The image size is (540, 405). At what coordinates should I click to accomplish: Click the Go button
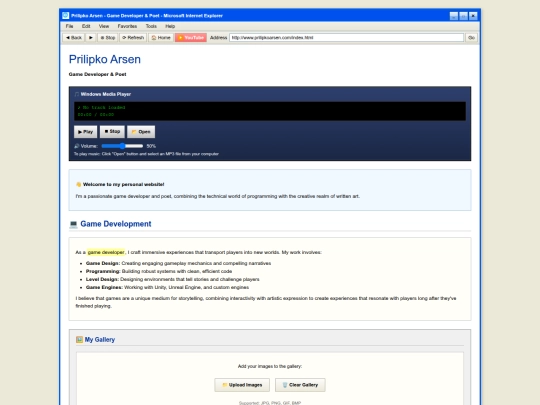(471, 38)
